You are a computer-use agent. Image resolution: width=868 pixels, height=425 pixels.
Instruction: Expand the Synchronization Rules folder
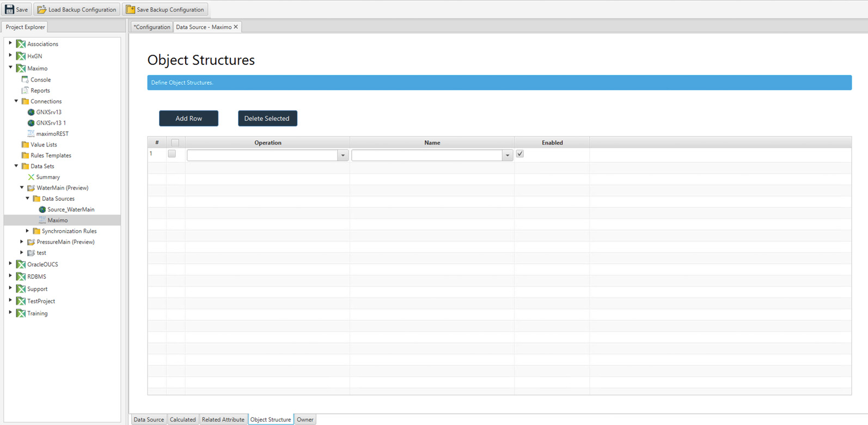[28, 231]
